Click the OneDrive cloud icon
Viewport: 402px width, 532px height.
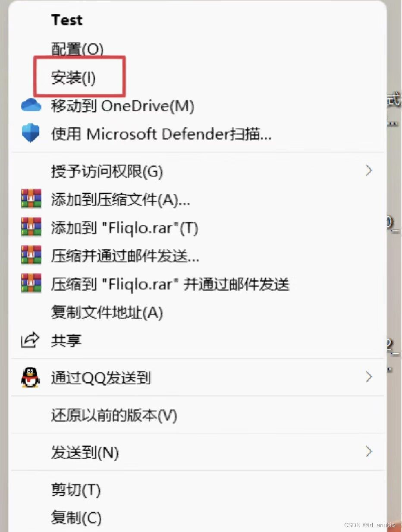[x=31, y=106]
